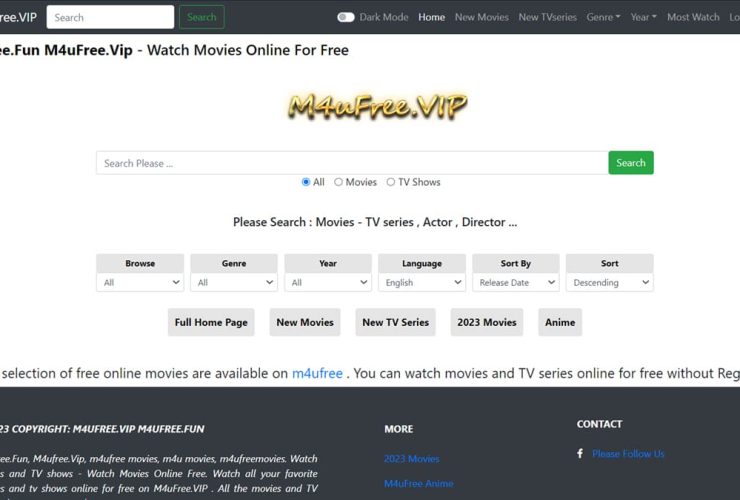
Task: Click the Full Home Page button
Action: [211, 322]
